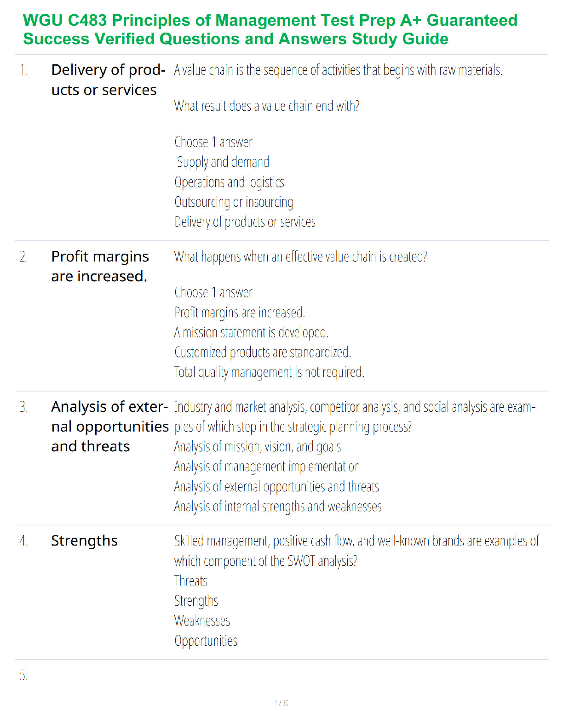This screenshot has height=728, width=563.
Task: Click the bold term 'Profit margins are increased.'
Action: 100,266
